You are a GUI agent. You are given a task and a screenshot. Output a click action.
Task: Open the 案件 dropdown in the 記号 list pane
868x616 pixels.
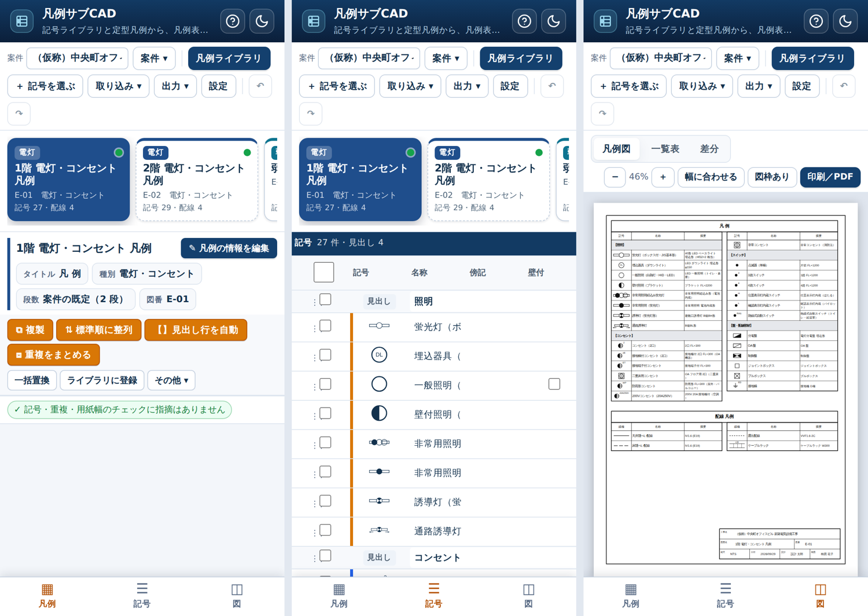(446, 58)
